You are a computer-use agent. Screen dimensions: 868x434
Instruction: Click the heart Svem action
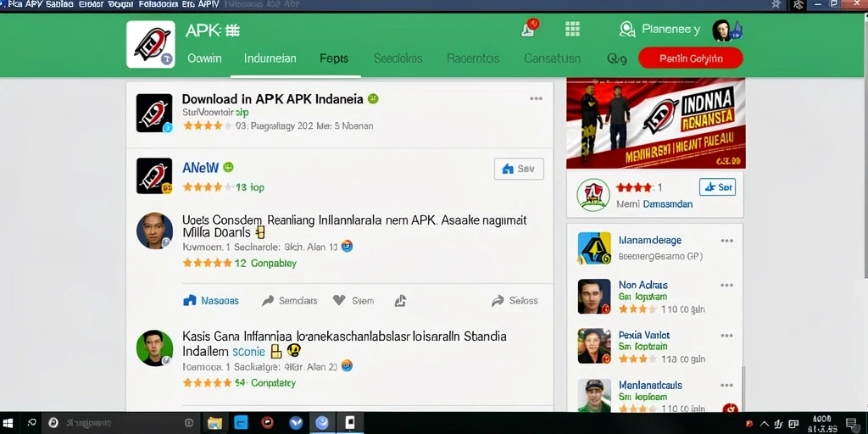click(x=353, y=301)
